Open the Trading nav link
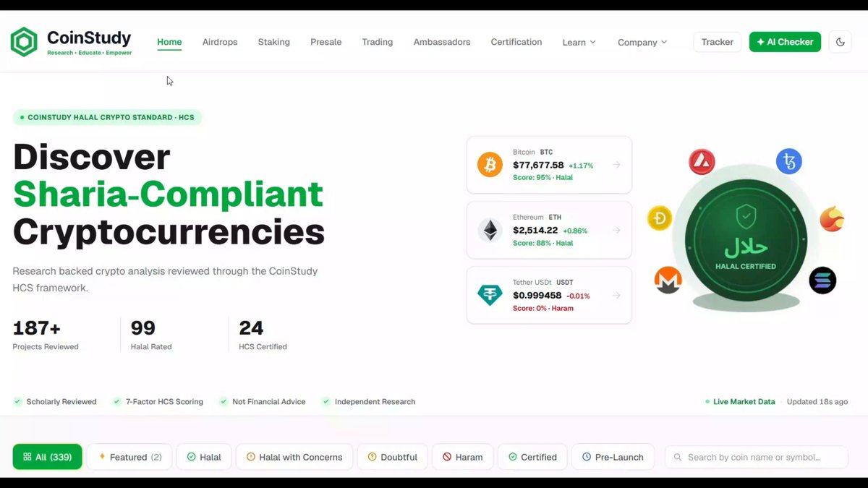This screenshot has height=488, width=868. (378, 42)
